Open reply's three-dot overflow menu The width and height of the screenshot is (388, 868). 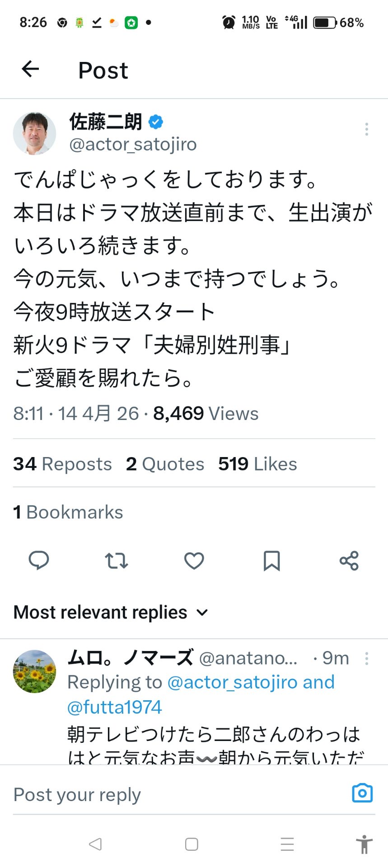coord(367,659)
